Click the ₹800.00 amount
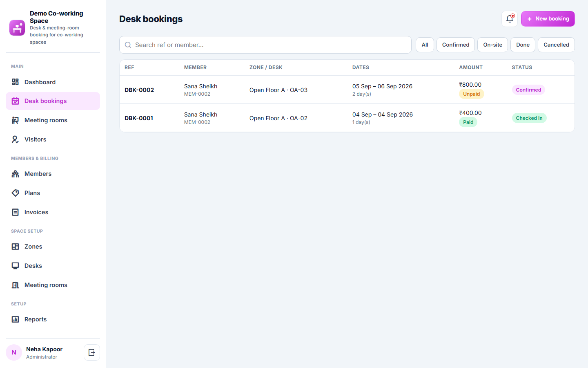This screenshot has height=368, width=588. click(470, 85)
